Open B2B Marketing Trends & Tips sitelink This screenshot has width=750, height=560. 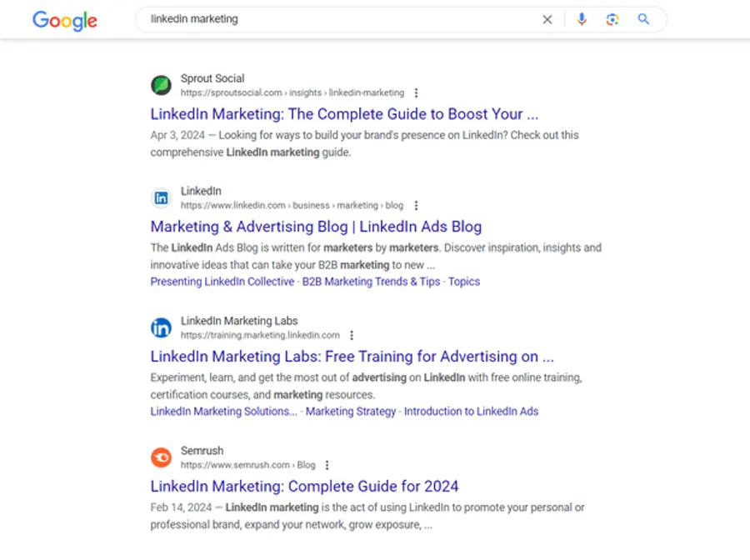pos(371,282)
